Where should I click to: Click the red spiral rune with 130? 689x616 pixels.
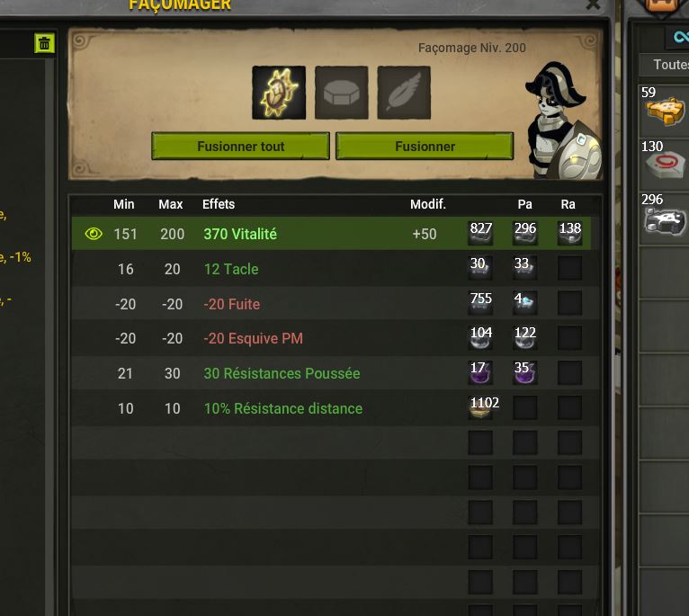(664, 165)
